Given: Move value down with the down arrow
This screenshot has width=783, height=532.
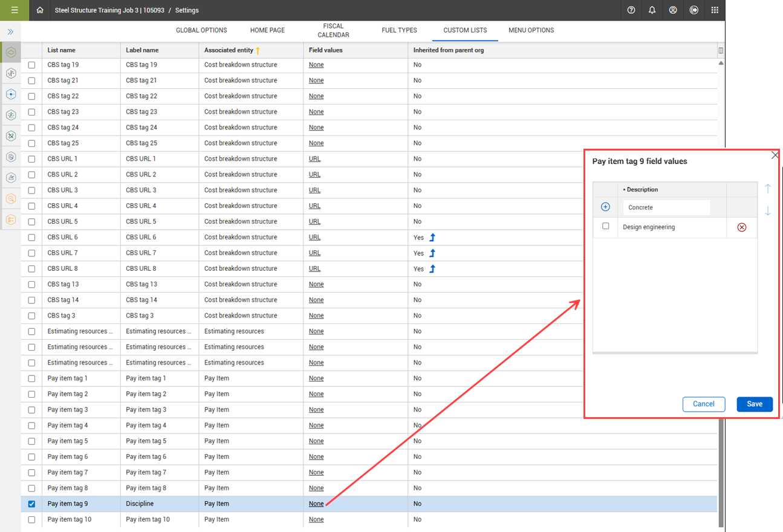Looking at the screenshot, I should coord(768,211).
